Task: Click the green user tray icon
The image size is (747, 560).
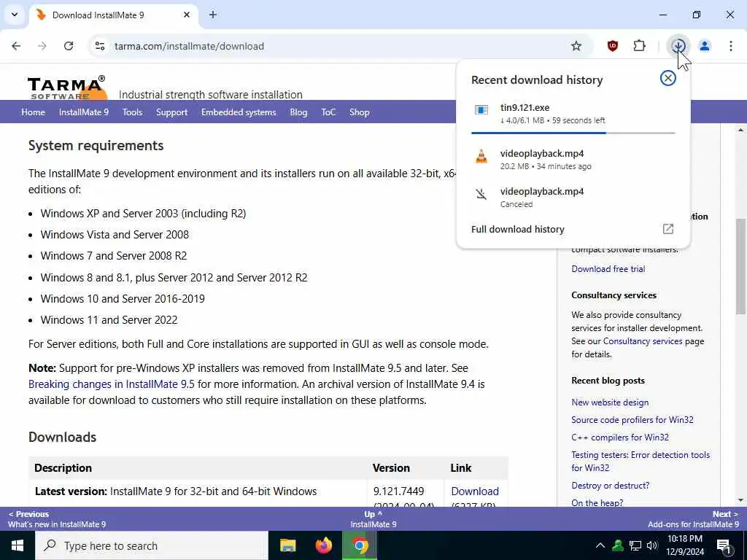Action: point(618,545)
